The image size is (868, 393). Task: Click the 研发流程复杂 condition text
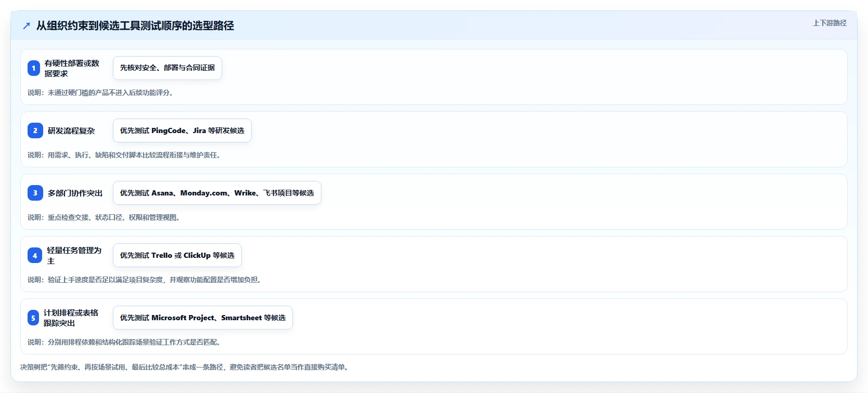(71, 130)
